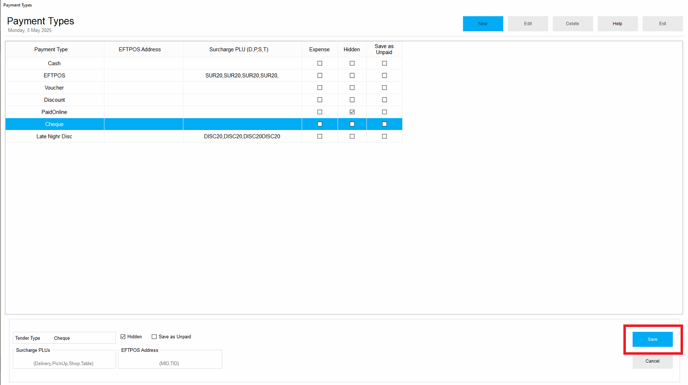Screen dimensions: 688x385
Task: Select the PaidOnline payment type row
Action: [x=204, y=112]
